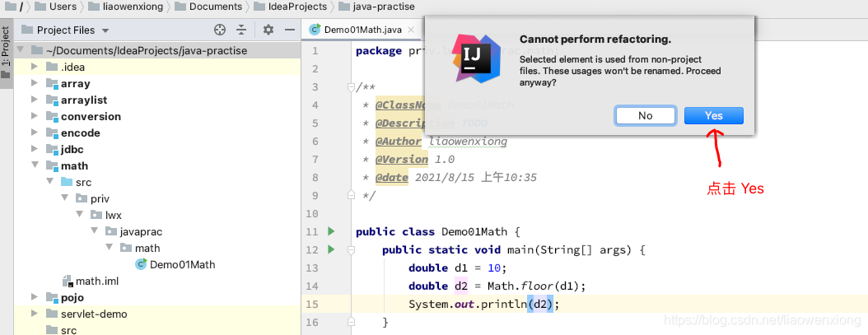Screen dimensions: 868x335
Task: Collapse the java-practise root folder
Action: pos(21,50)
